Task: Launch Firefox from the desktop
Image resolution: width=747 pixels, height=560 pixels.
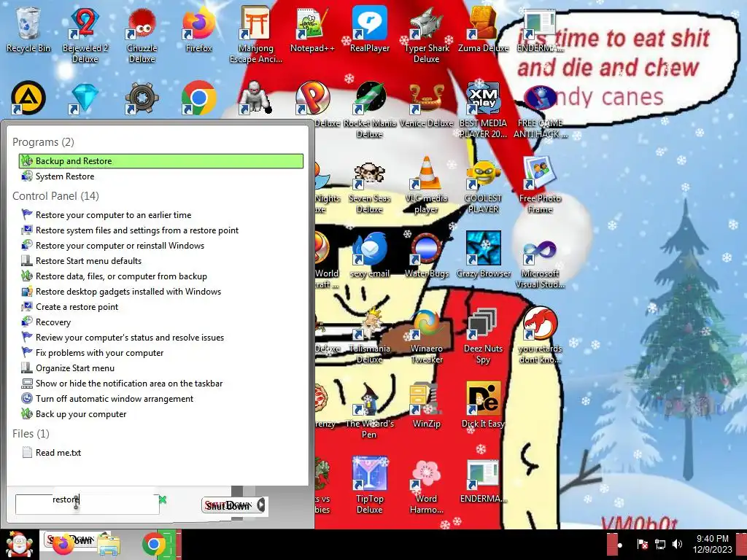Action: [198, 29]
